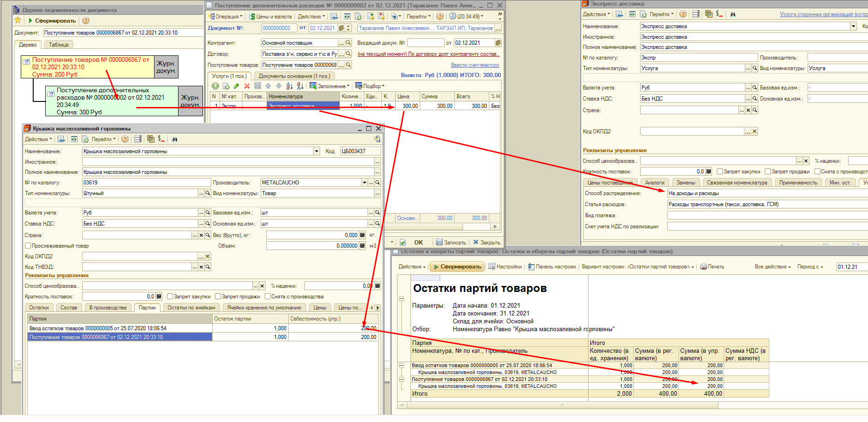The width and height of the screenshot is (868, 422).
Task: Click Сформировать in document tree window
Action: 52,20
